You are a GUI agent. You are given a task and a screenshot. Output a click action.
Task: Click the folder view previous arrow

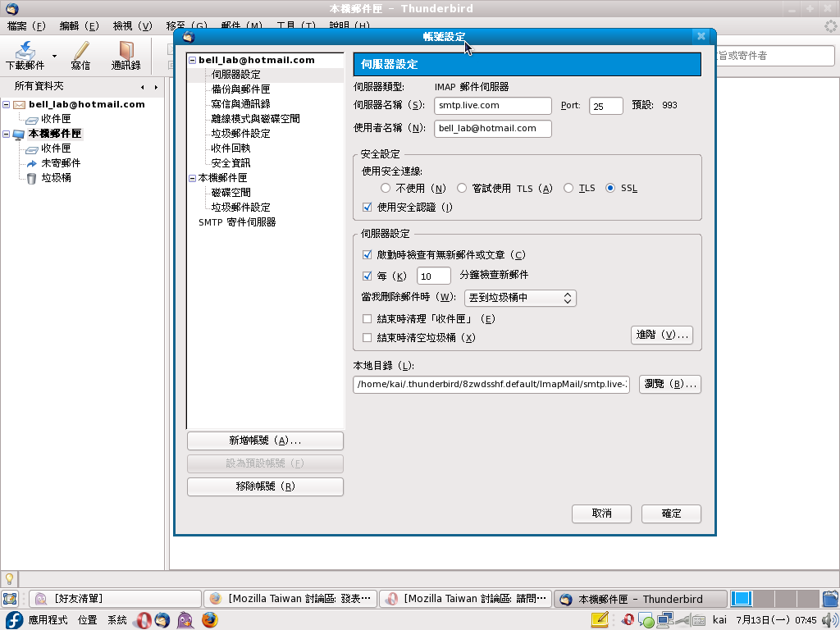tap(143, 87)
